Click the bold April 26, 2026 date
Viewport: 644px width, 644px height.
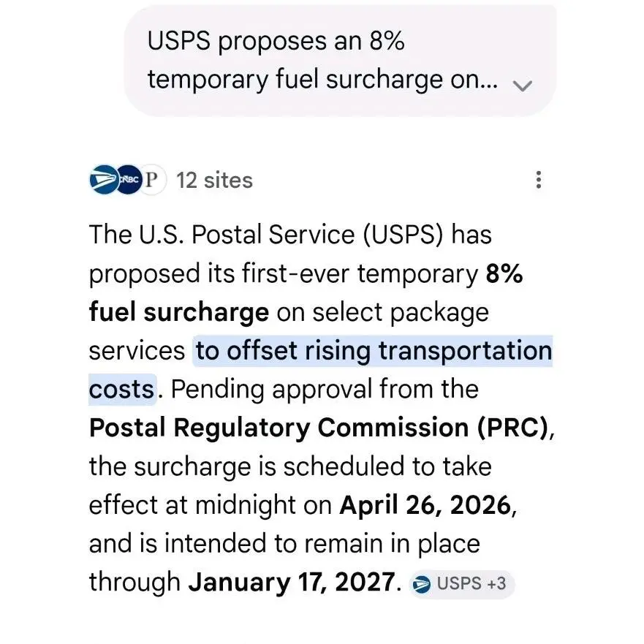(425, 505)
